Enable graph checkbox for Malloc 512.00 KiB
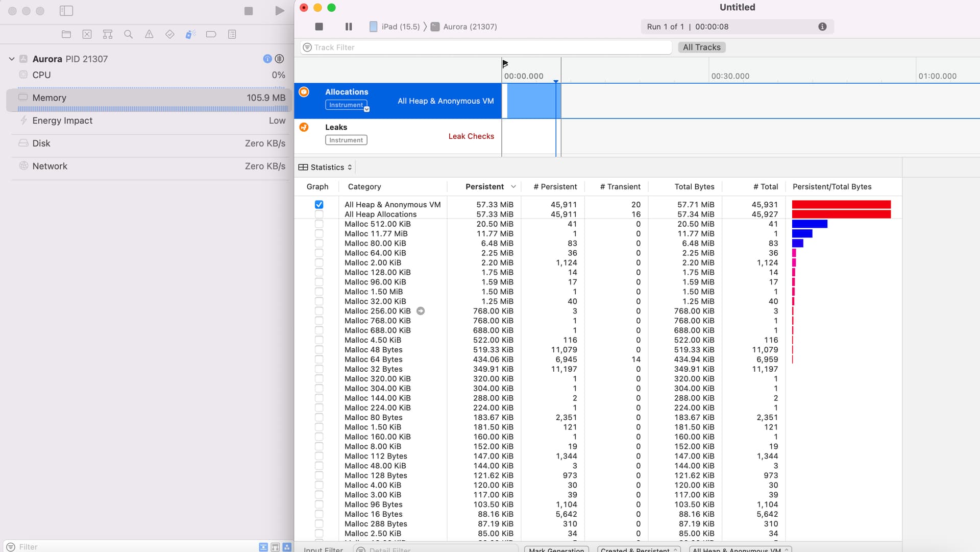 point(319,224)
